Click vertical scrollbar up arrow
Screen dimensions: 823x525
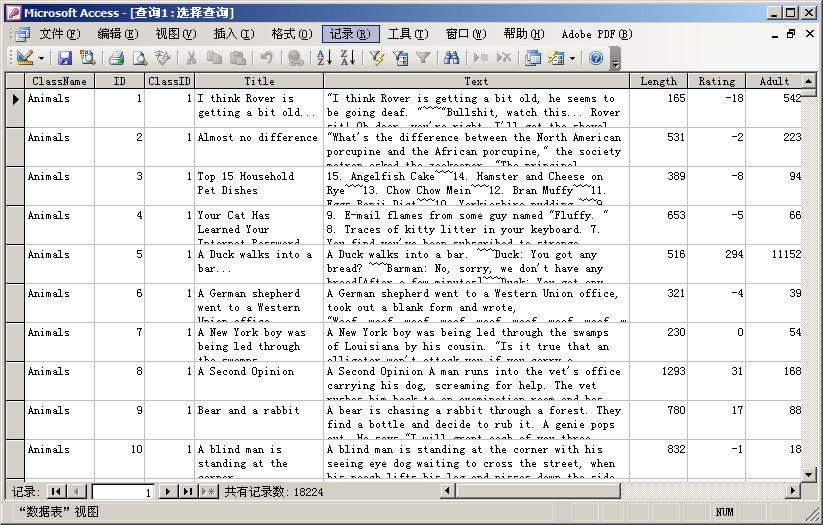tap(809, 81)
